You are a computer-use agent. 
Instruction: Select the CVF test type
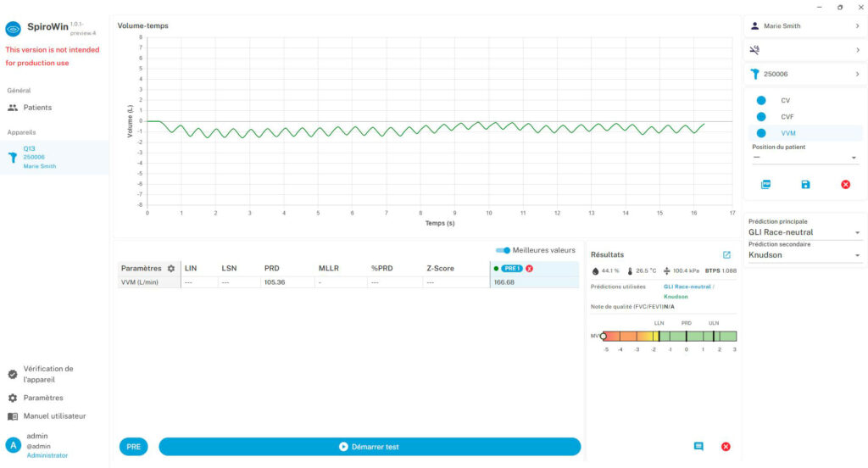tap(805, 117)
